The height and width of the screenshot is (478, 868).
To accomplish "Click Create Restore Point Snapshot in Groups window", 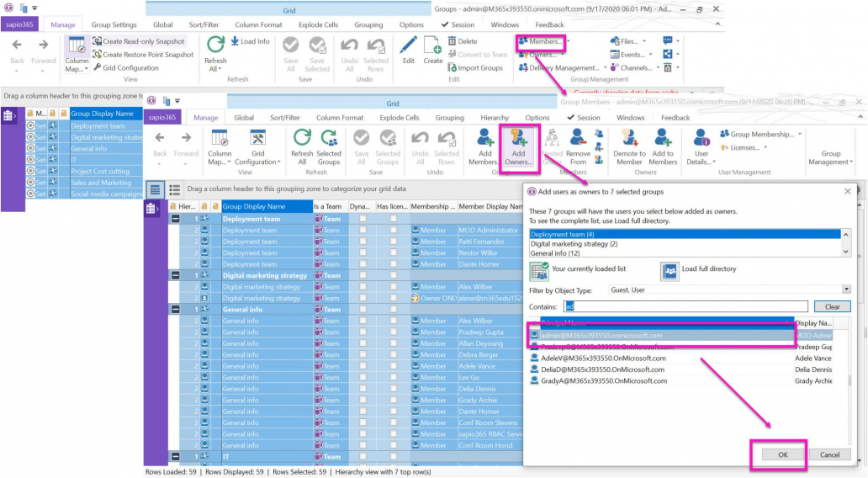I will [x=143, y=55].
